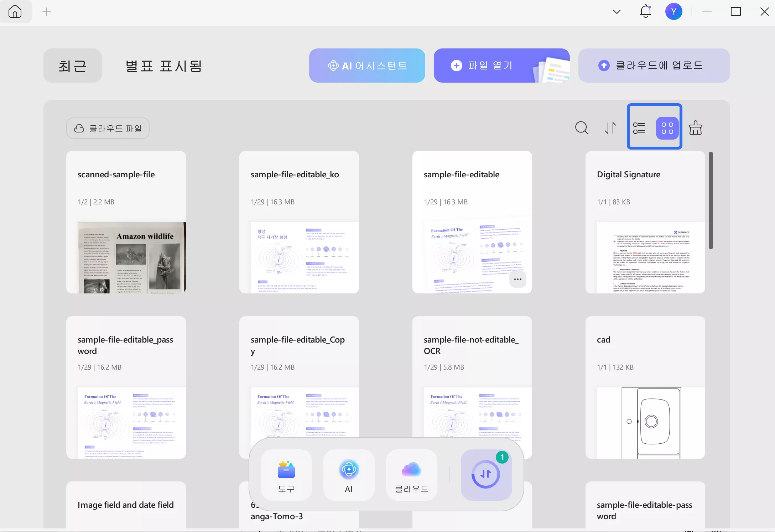Open a new tab with plus icon
Image resolution: width=775 pixels, height=532 pixels.
47,12
